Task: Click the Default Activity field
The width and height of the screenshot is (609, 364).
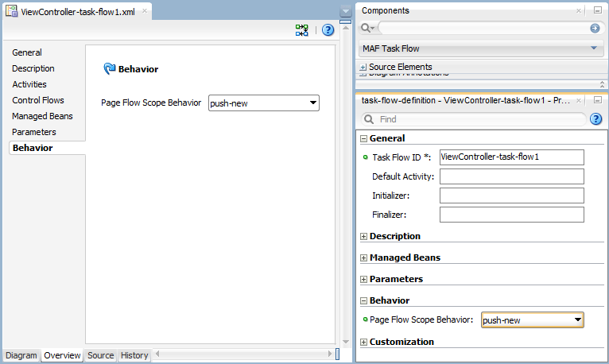Action: pyautogui.click(x=511, y=176)
